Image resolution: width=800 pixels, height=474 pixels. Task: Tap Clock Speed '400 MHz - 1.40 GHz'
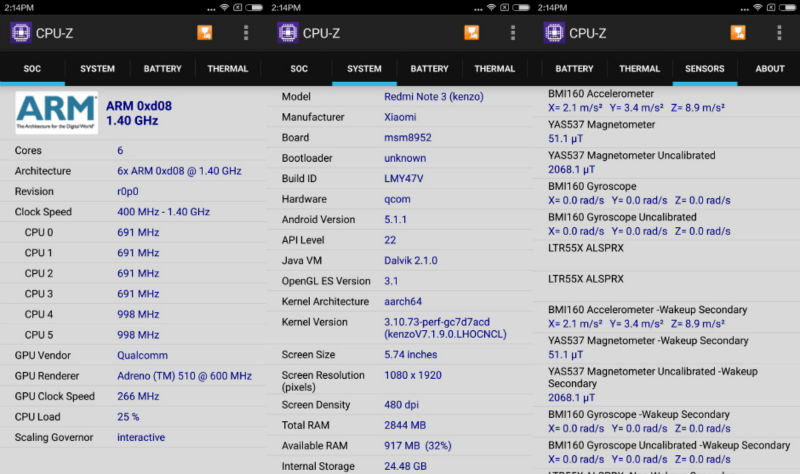click(163, 212)
